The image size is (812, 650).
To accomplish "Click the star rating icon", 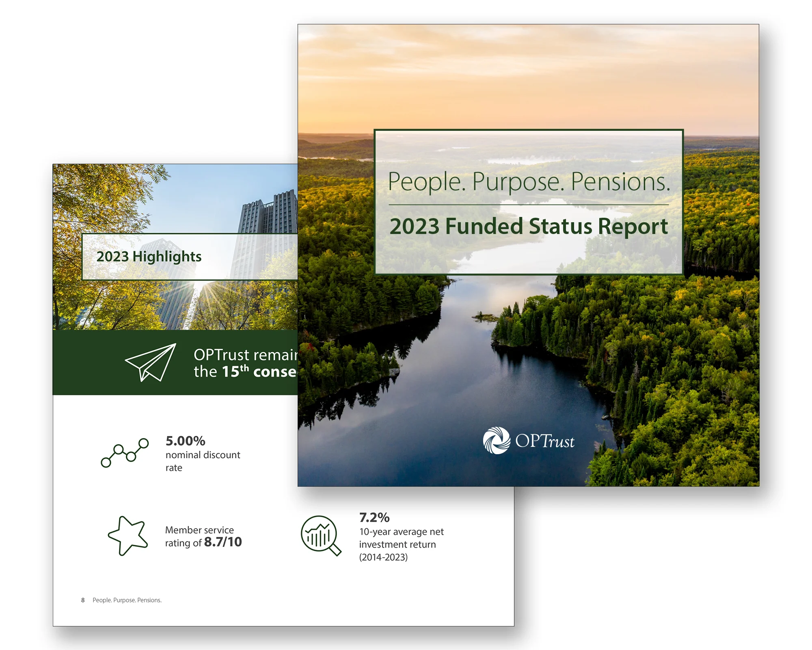I will [x=127, y=535].
